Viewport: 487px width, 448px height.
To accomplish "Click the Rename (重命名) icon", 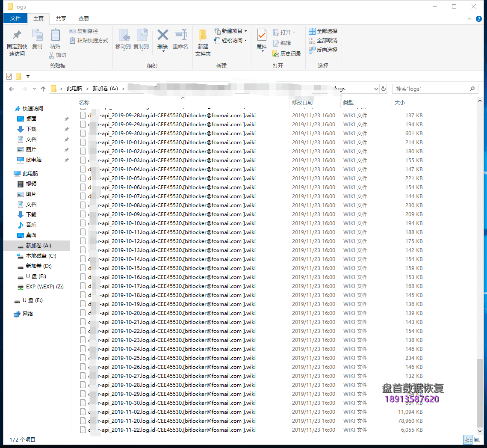I will click(x=180, y=35).
